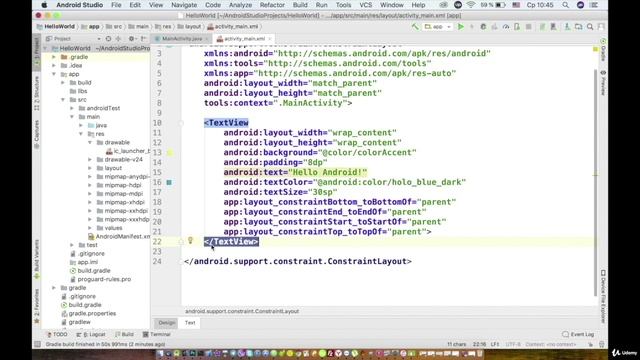Viewport: 640px width, 360px height.
Task: Click the yellow gutter color swatch on line 13
Action: [170, 153]
